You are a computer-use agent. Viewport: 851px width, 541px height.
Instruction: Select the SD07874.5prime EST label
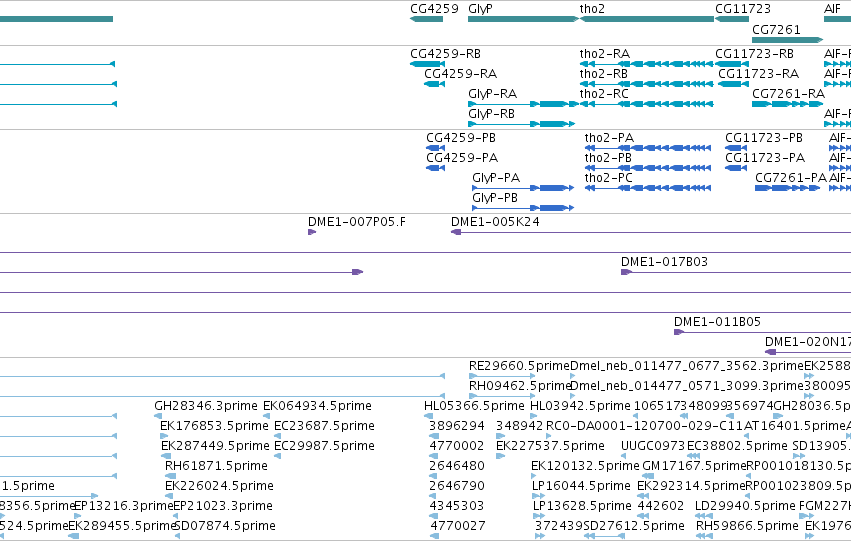(225, 526)
